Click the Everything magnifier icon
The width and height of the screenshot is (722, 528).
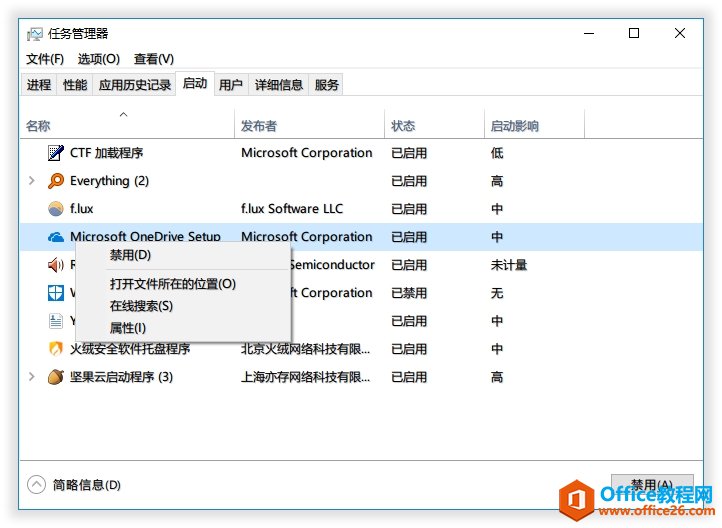[x=56, y=180]
